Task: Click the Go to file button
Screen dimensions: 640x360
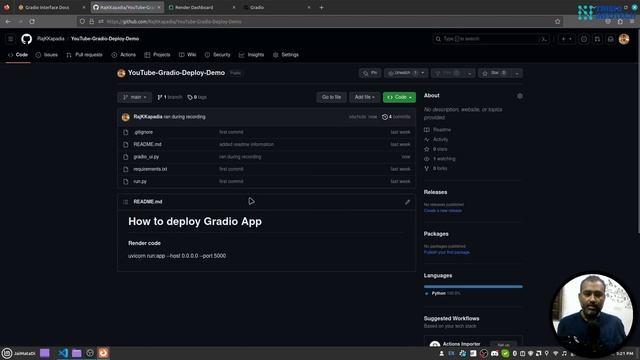Action: coord(331,97)
